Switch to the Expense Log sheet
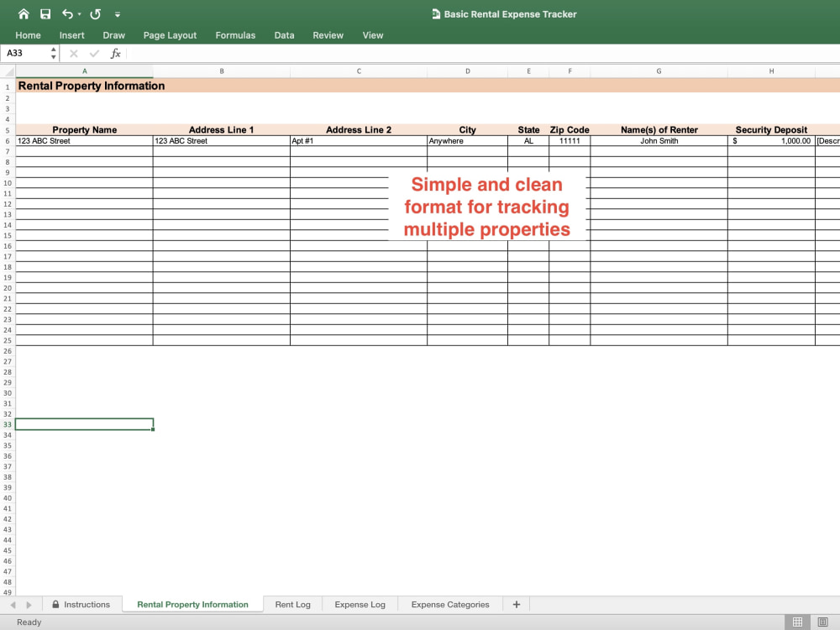The height and width of the screenshot is (630, 840). click(360, 604)
